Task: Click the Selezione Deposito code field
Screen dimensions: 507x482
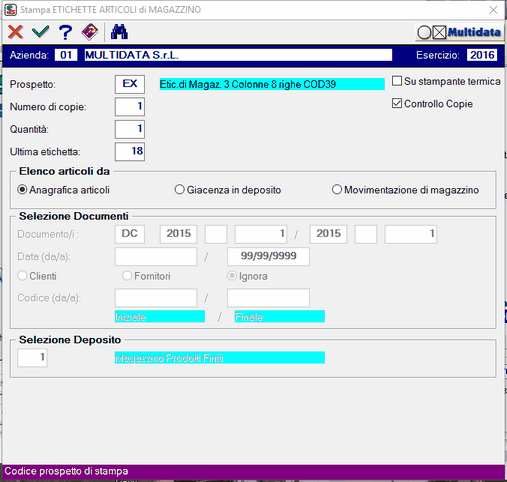Action: (x=32, y=358)
